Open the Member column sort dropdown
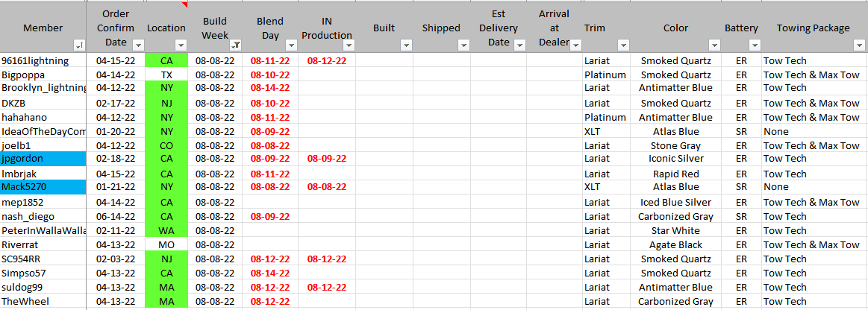This screenshot has height=310, width=868. [x=80, y=45]
